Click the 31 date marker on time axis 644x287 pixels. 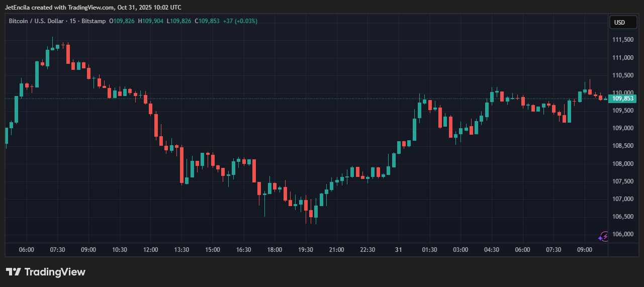click(x=398, y=250)
